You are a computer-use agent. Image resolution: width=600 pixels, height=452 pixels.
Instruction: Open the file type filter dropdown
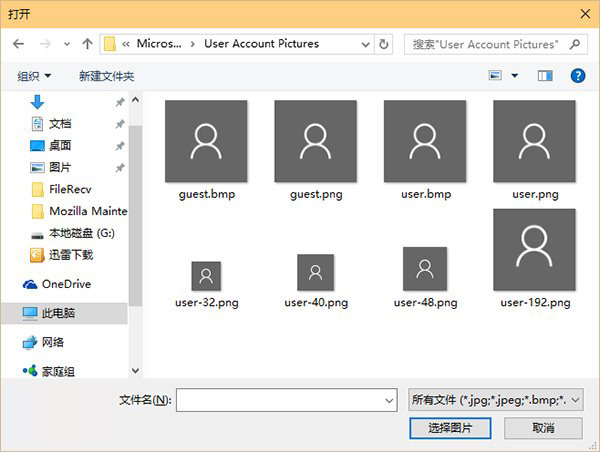(495, 400)
